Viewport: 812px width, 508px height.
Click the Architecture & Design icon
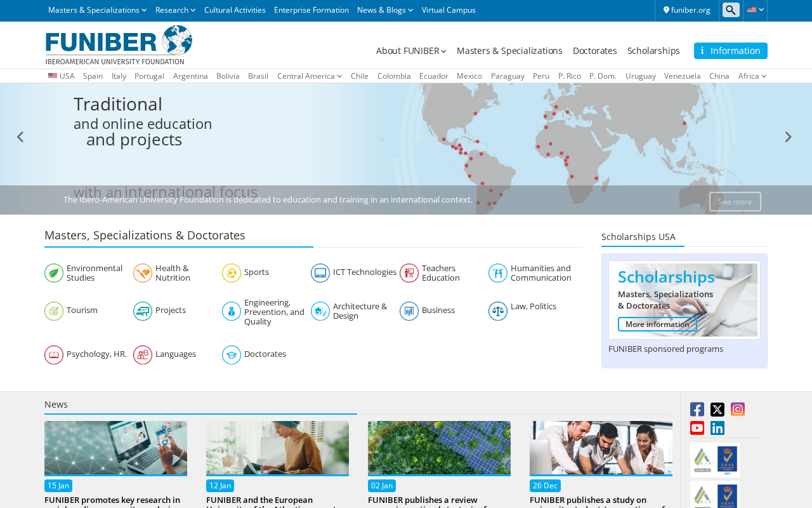(x=320, y=311)
